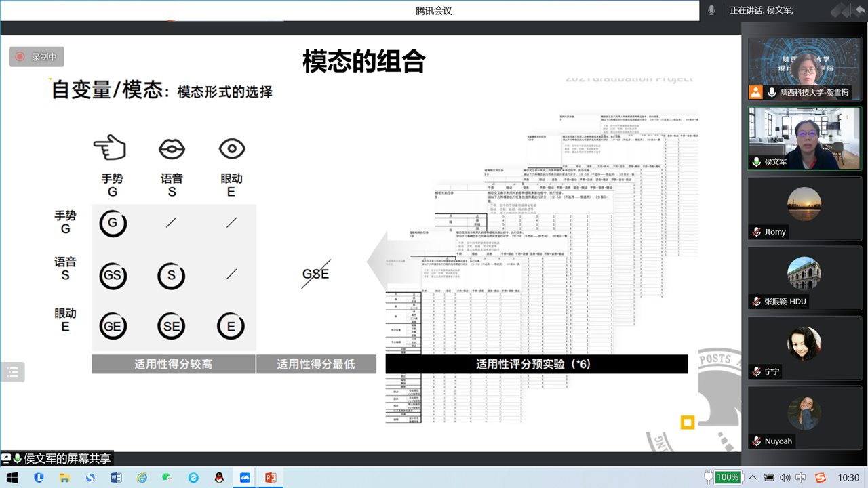Toggle muted mic icon next to 张振颖-HDU
The image size is (868, 488).
click(756, 302)
